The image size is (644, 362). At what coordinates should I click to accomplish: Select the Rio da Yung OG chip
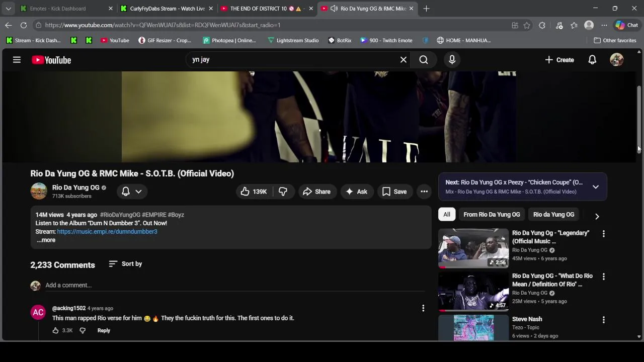click(553, 215)
